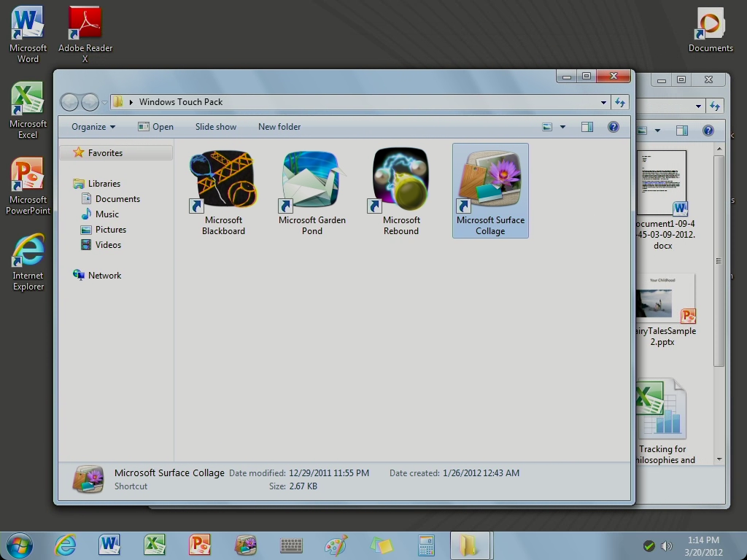
Task: Open PowerPoint from the taskbar
Action: 199,545
